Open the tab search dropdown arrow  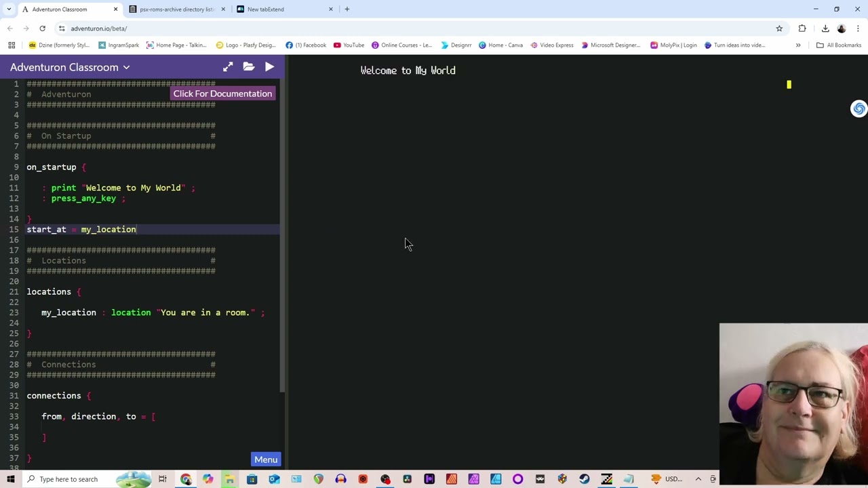coord(9,9)
